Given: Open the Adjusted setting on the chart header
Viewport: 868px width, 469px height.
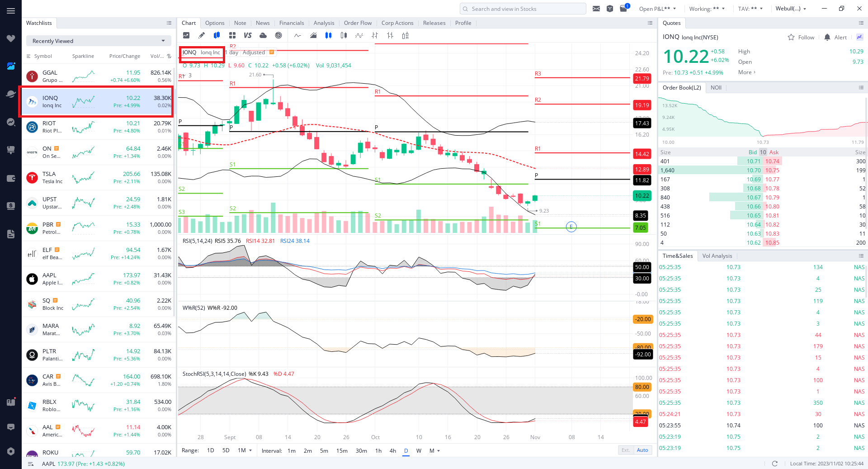Looking at the screenshot, I should tap(254, 52).
